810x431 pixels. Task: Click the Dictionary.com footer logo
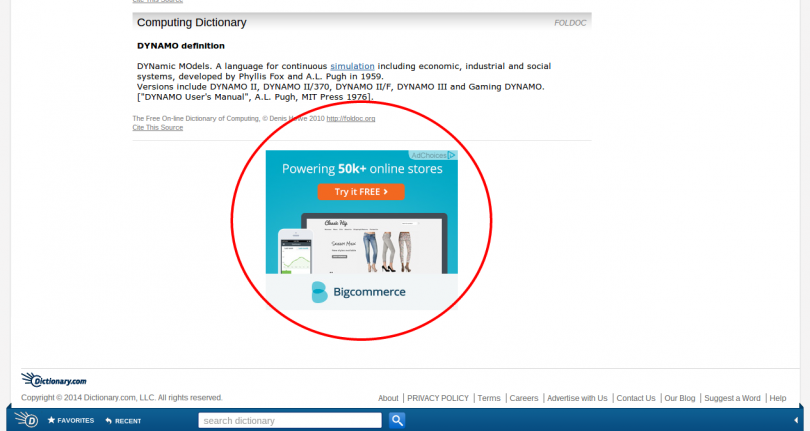tap(54, 380)
